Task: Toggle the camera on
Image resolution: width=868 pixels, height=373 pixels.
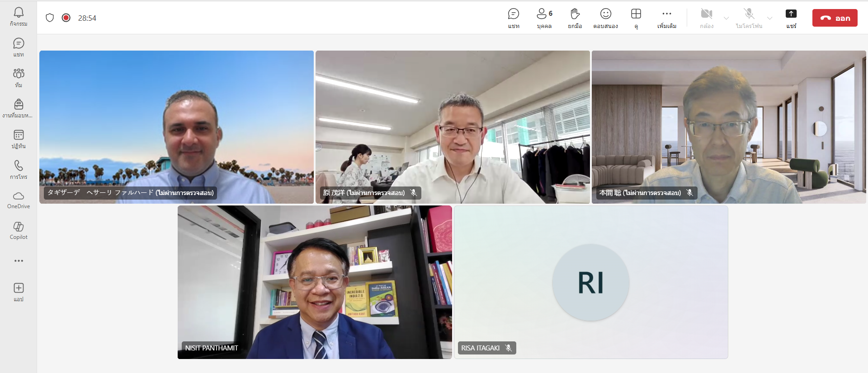Action: click(706, 18)
